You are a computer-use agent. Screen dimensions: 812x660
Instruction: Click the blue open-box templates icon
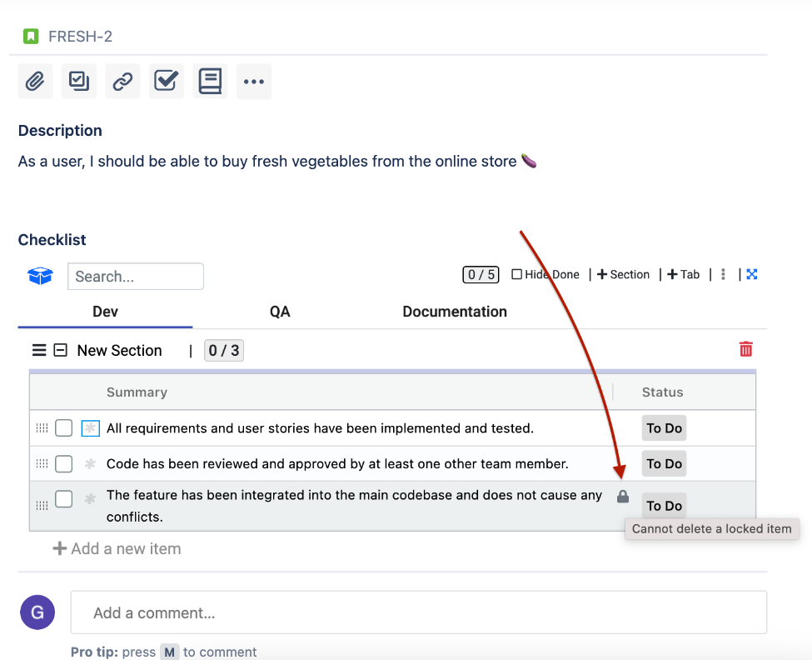pyautogui.click(x=40, y=276)
